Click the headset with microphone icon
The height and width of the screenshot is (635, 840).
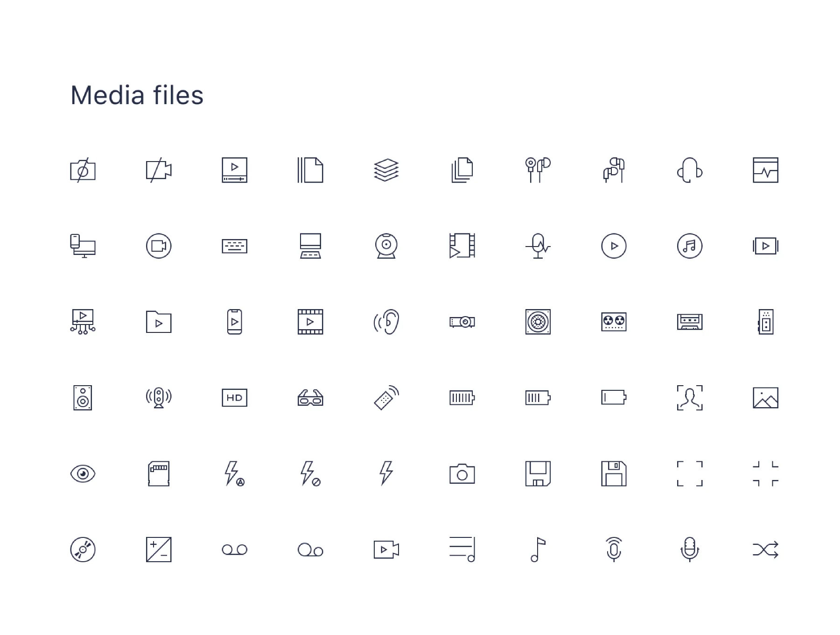coord(690,170)
